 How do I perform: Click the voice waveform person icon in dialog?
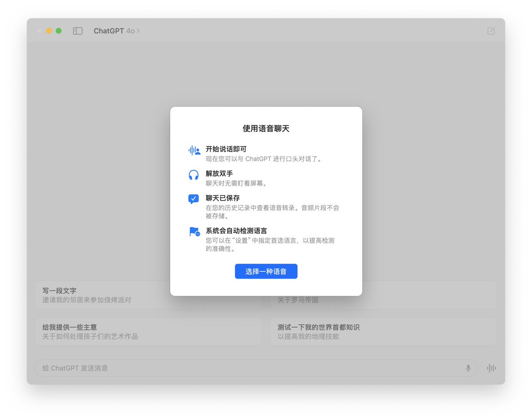tap(194, 150)
